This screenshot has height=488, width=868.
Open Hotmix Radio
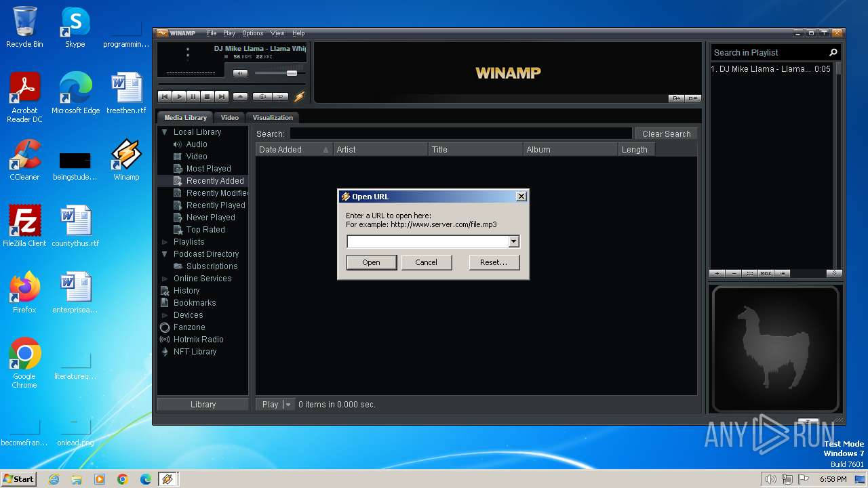[x=198, y=340]
